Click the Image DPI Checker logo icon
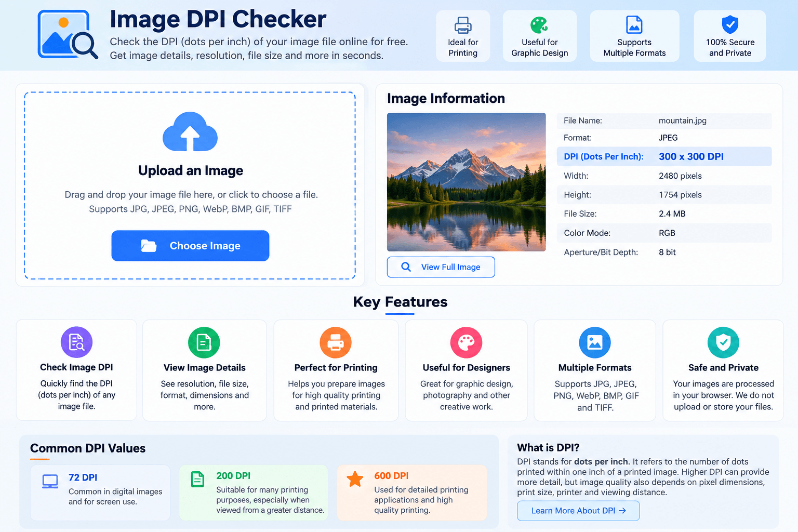 tap(68, 34)
